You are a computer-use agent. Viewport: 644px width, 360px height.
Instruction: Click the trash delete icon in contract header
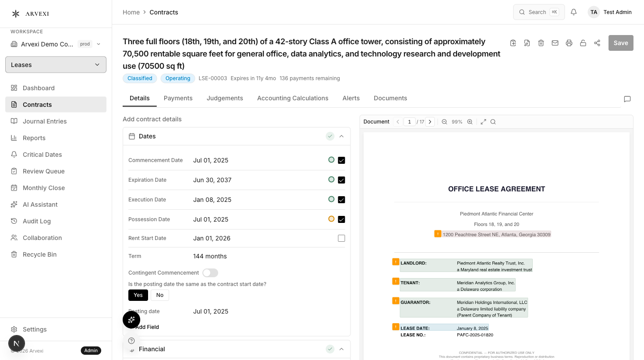[x=541, y=43]
